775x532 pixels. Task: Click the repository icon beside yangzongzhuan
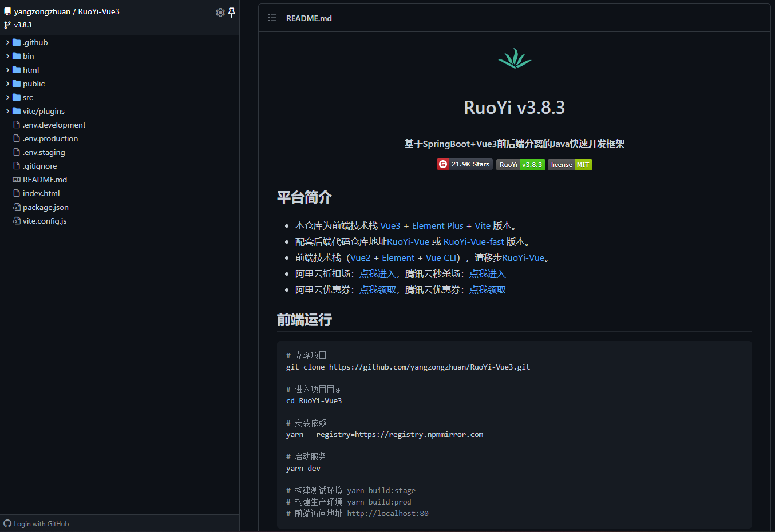pos(7,11)
